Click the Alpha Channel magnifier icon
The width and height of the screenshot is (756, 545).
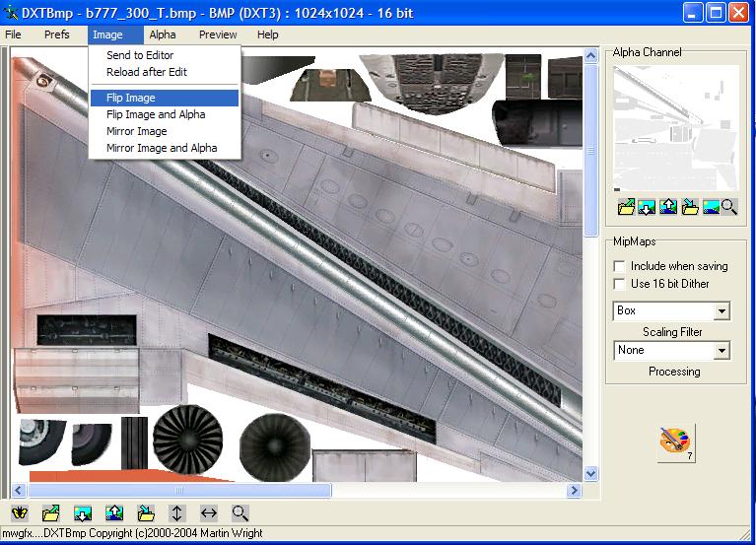pos(729,207)
